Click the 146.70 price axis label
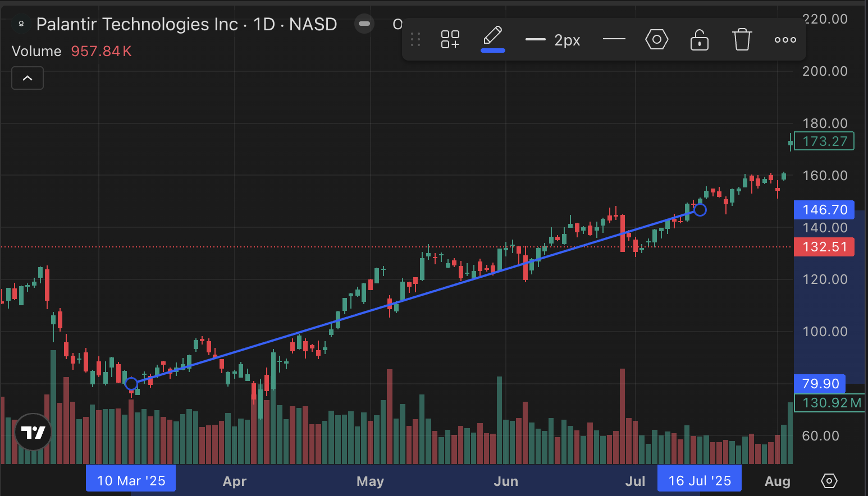This screenshot has width=868, height=496. [x=824, y=210]
